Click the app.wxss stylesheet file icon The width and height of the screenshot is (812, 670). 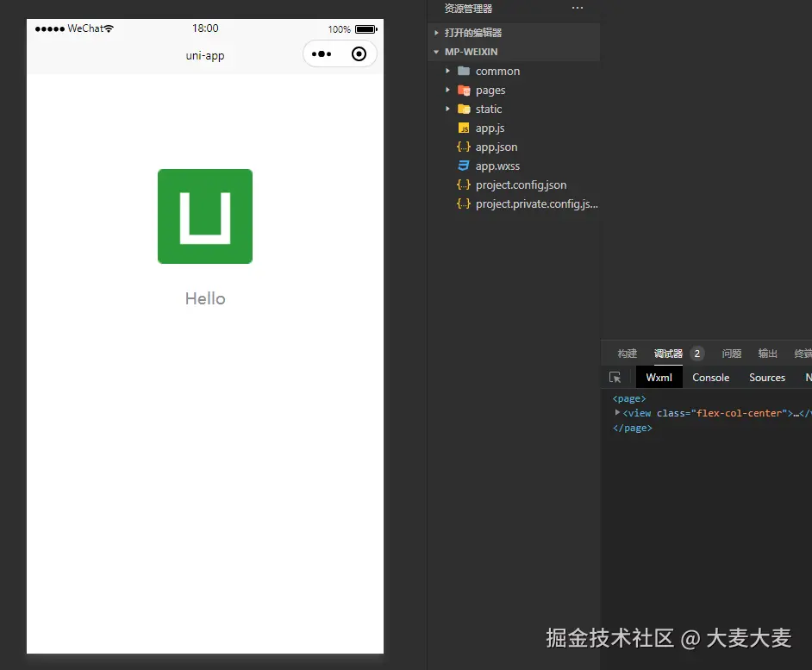point(464,166)
